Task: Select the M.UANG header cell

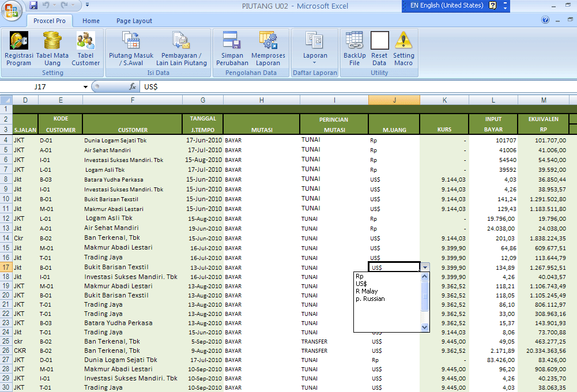Action: click(x=394, y=130)
